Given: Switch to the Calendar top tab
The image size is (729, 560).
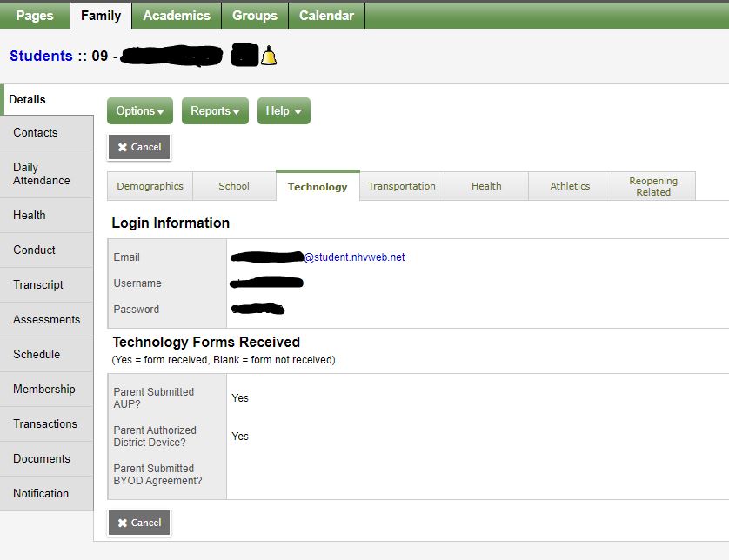Looking at the screenshot, I should coord(326,16).
